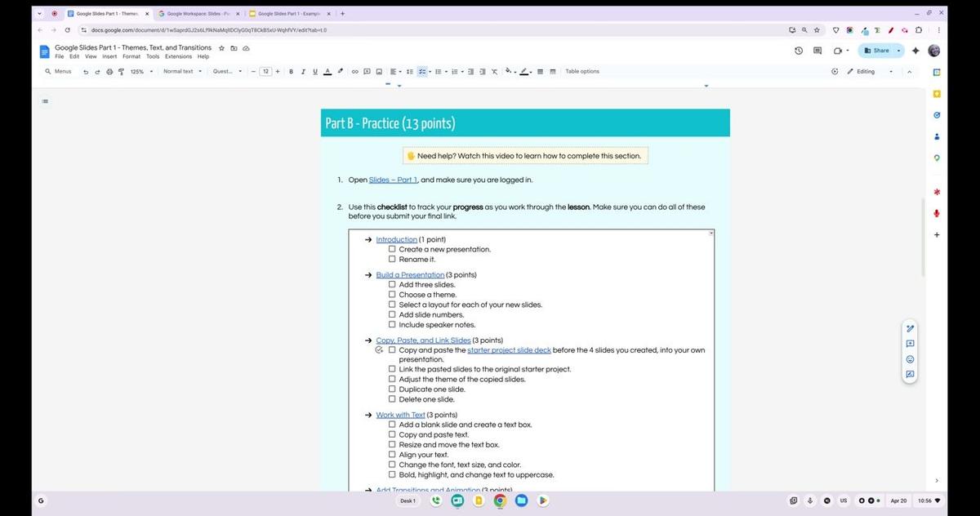Screen dimensions: 980x516
Task: Open the 'Slides – Part 1' hyperlink
Action: (392, 179)
